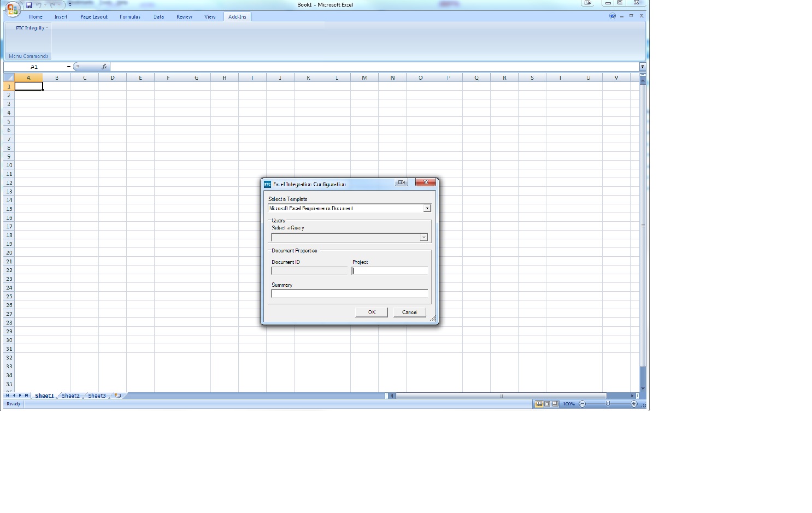The width and height of the screenshot is (812, 513).
Task: Click the resize grip of the dialog
Action: point(433,319)
